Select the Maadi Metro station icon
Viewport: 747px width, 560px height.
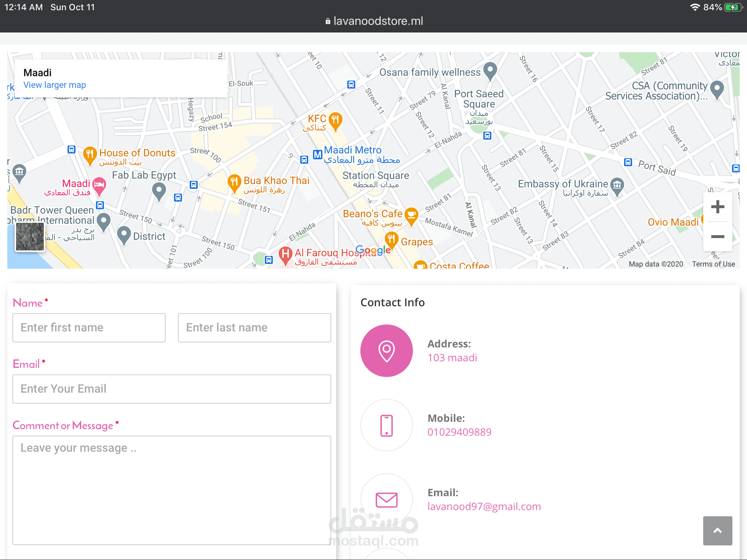point(318,155)
